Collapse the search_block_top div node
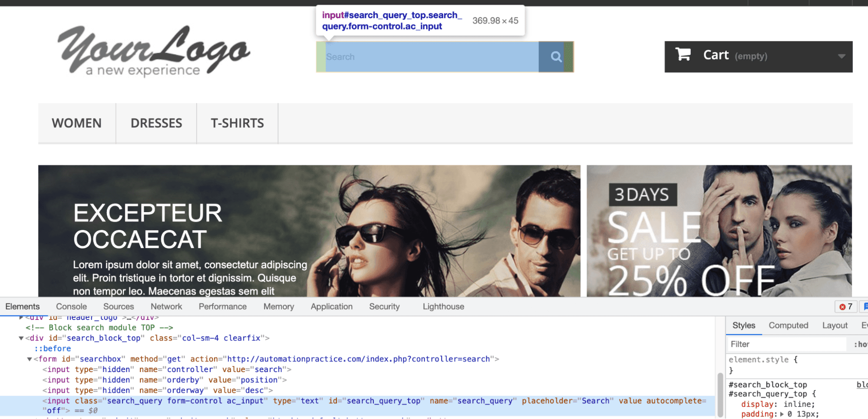 pos(21,338)
